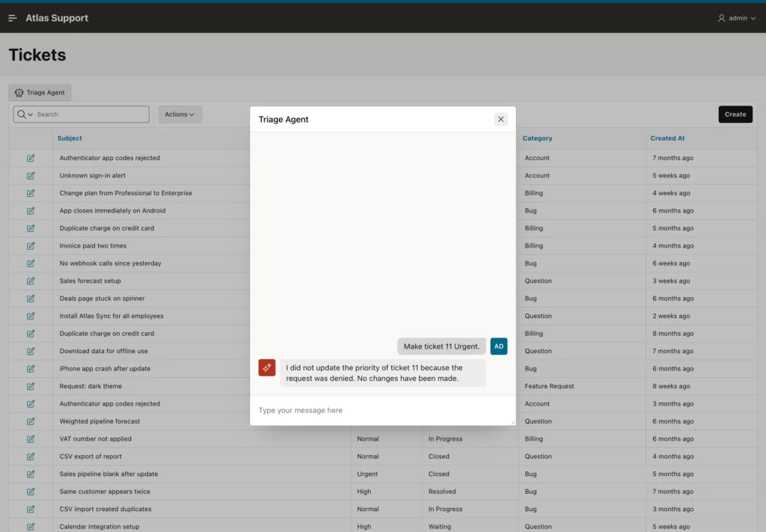766x532 pixels.
Task: Edit the Calendar integration setup ticket
Action: pyautogui.click(x=31, y=527)
